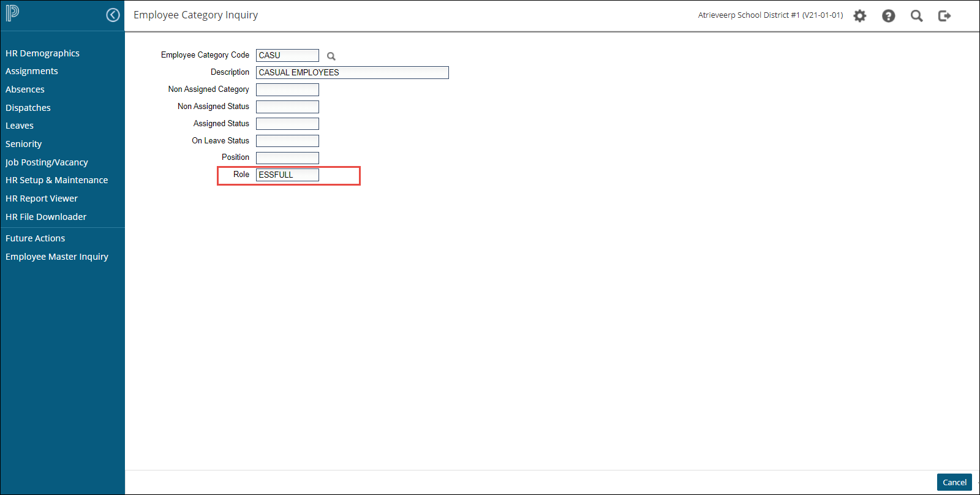Open Job Posting/Vacancy menu
Viewport: 980px width, 495px height.
coord(47,162)
